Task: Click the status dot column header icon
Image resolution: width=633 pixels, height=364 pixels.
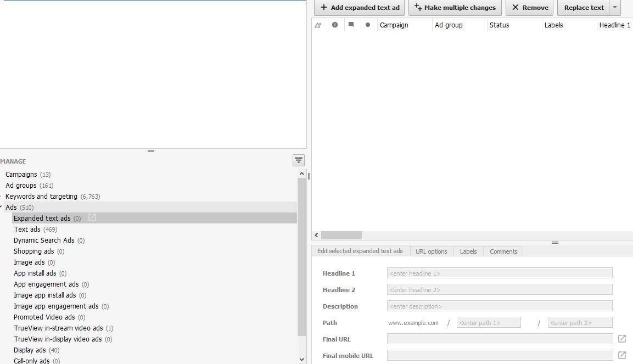Action: [367, 25]
